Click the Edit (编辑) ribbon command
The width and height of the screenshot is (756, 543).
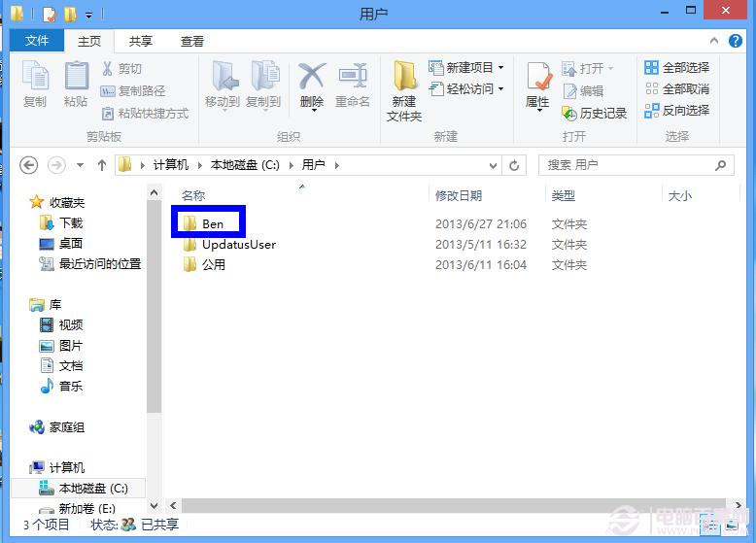click(583, 90)
